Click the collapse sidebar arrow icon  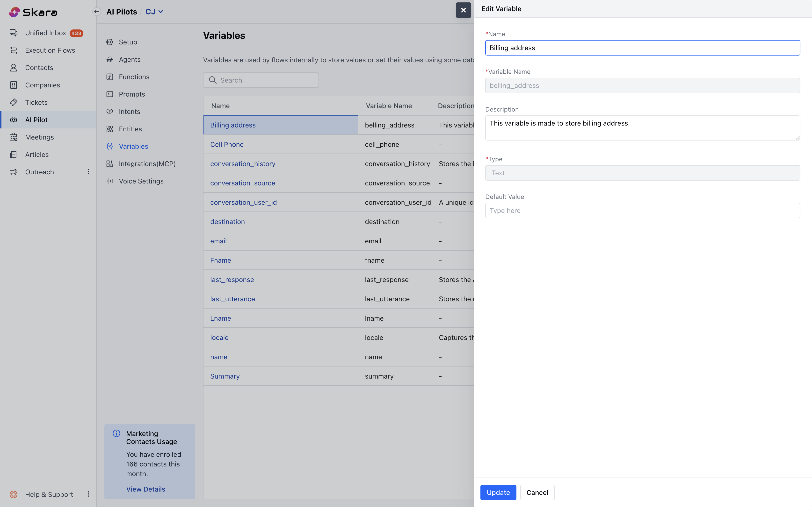click(97, 12)
